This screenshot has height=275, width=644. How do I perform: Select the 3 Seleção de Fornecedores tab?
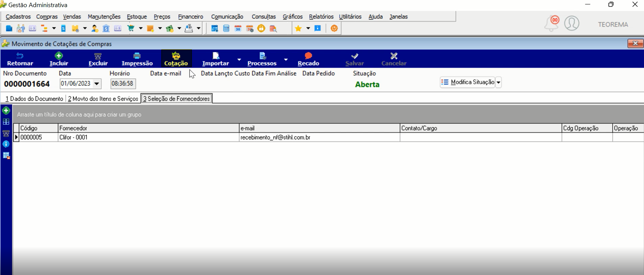(176, 99)
